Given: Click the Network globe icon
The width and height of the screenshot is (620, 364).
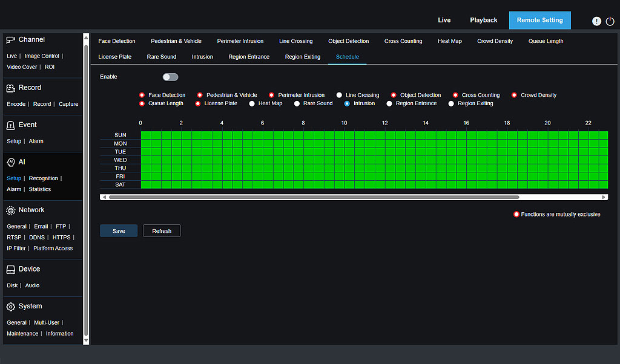Looking at the screenshot, I should coord(11,210).
